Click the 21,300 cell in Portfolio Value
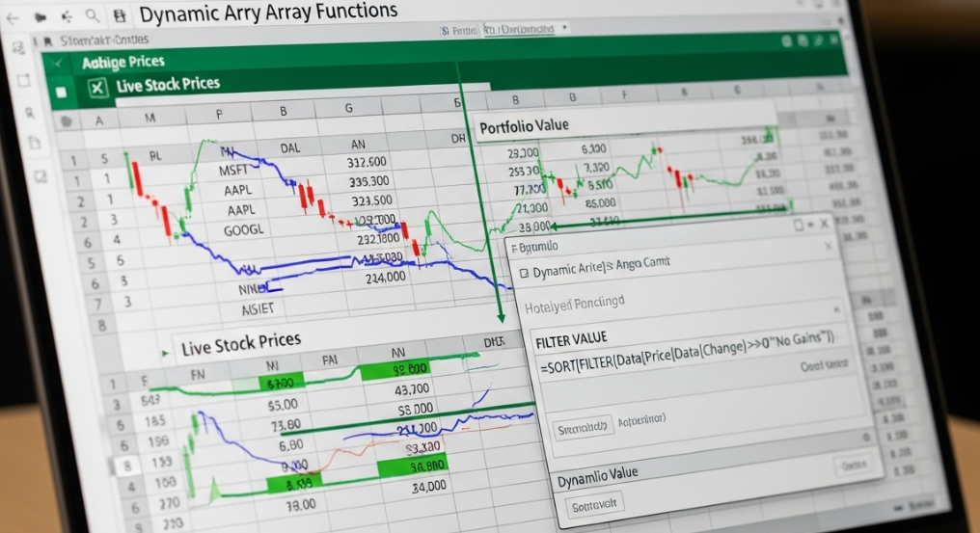 [x=531, y=208]
